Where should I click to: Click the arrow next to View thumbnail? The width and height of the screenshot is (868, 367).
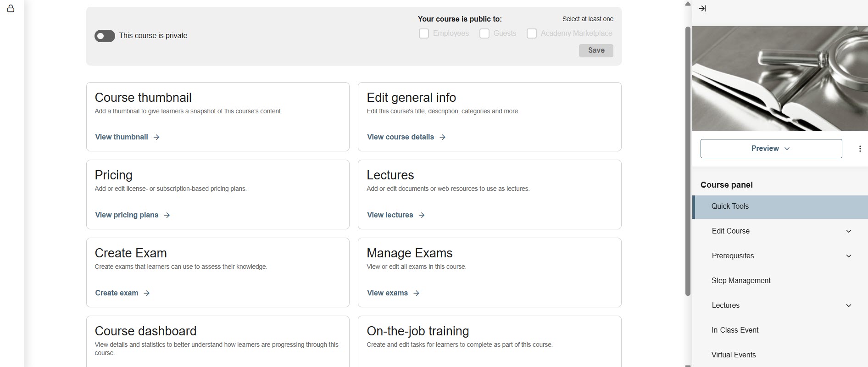(x=156, y=137)
